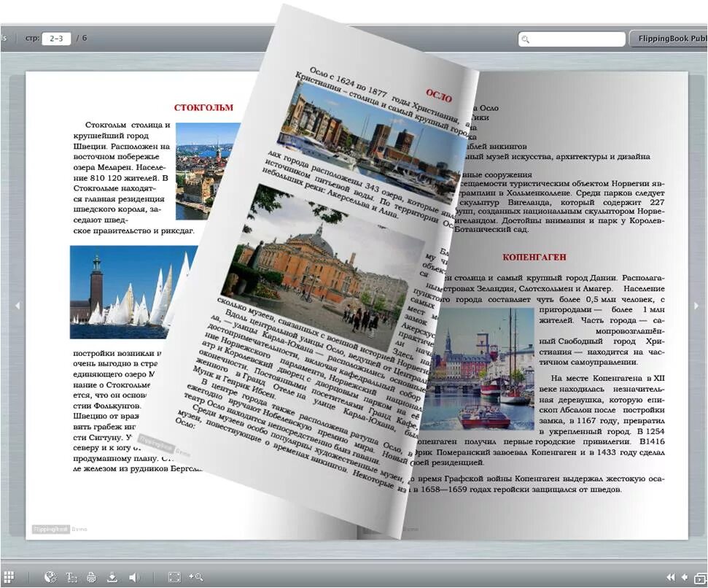This screenshot has height=588, width=708.
Task: Click the 'стр:' page label
Action: coord(32,39)
